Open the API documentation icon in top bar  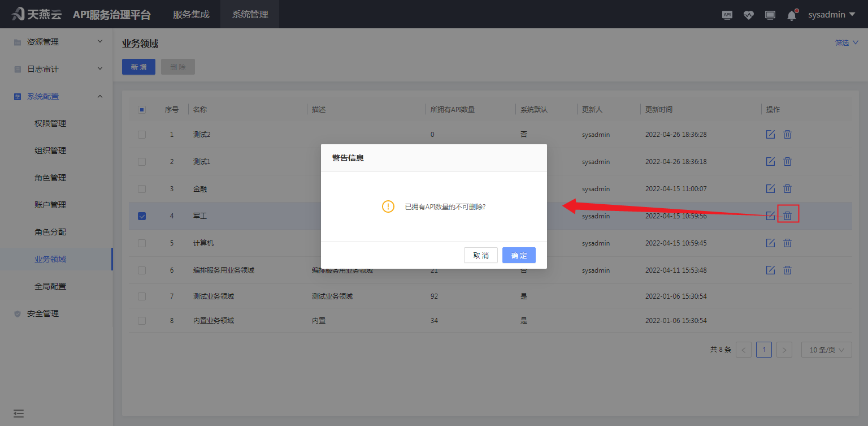[727, 15]
